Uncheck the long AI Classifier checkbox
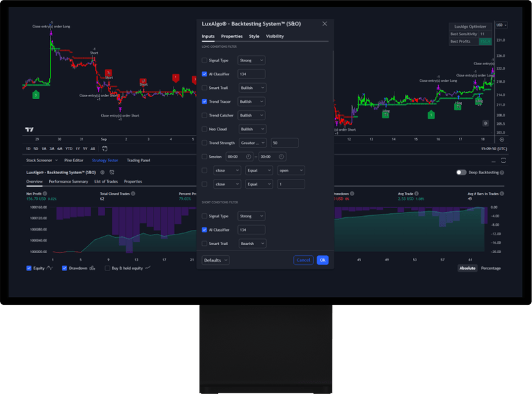The width and height of the screenshot is (532, 394). point(204,74)
